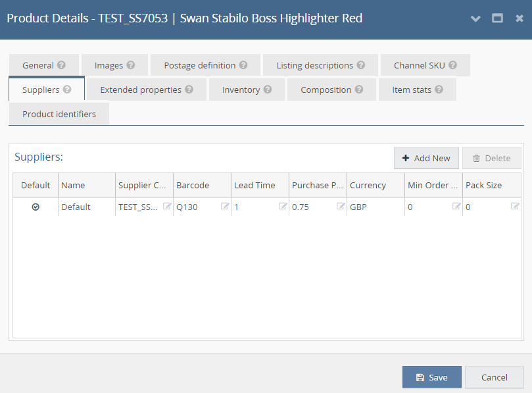Open the Product identifiers tab
532x393 pixels.
click(59, 114)
